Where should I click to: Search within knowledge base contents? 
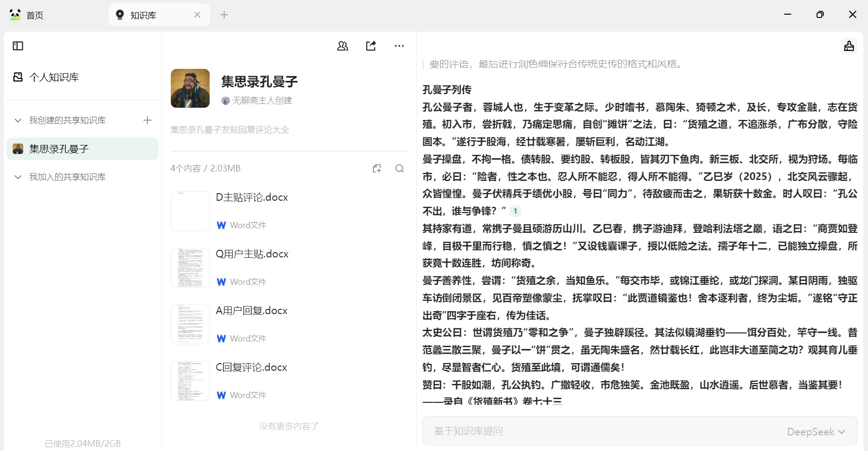pos(399,169)
